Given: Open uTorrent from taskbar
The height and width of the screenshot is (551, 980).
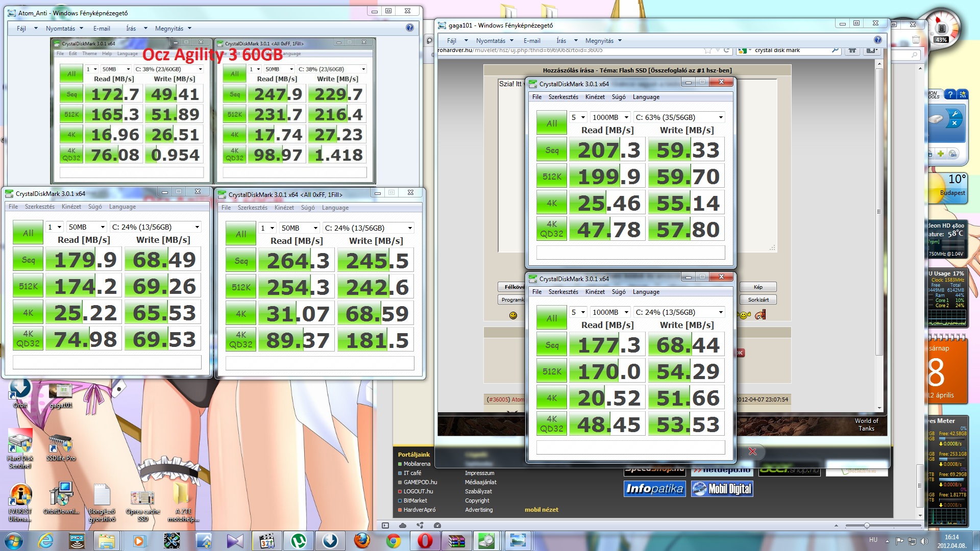Looking at the screenshot, I should [298, 541].
